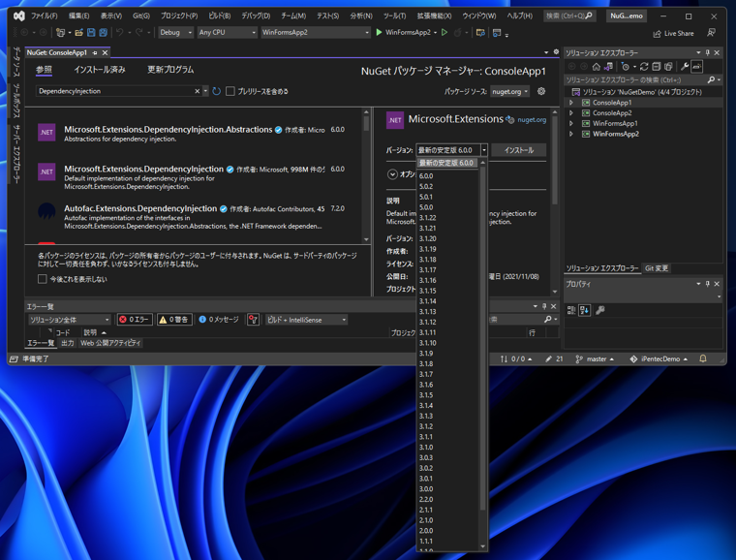Click the Categorized icon in Properties panel

pos(571,310)
